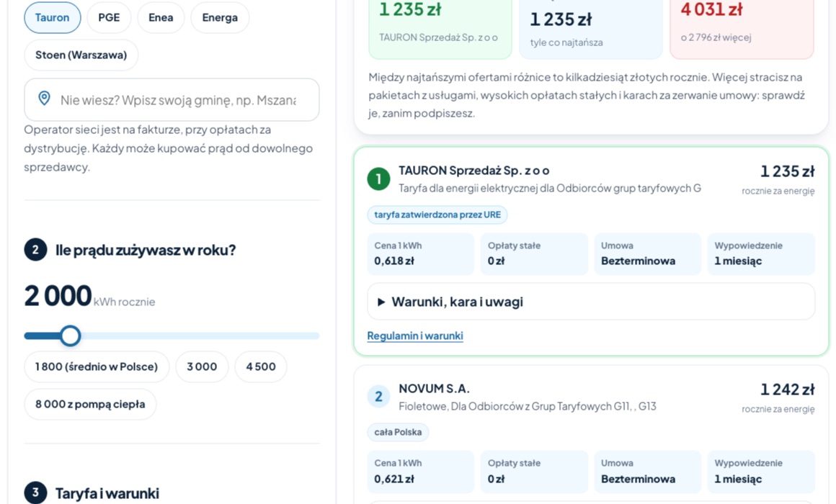Click the yearly consumption slider handle
The image size is (836, 504).
(70, 336)
